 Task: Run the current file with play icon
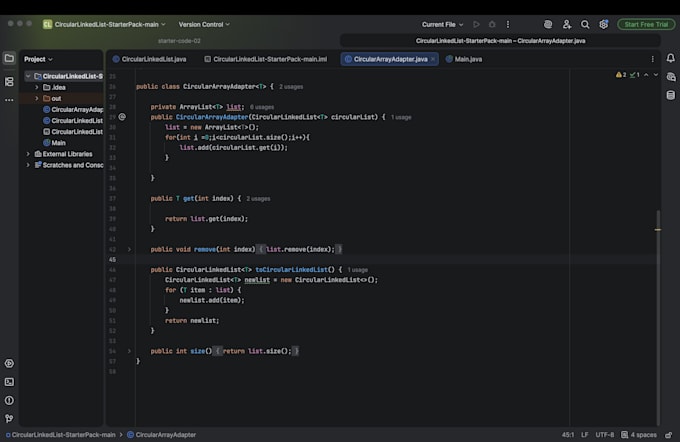tap(476, 24)
